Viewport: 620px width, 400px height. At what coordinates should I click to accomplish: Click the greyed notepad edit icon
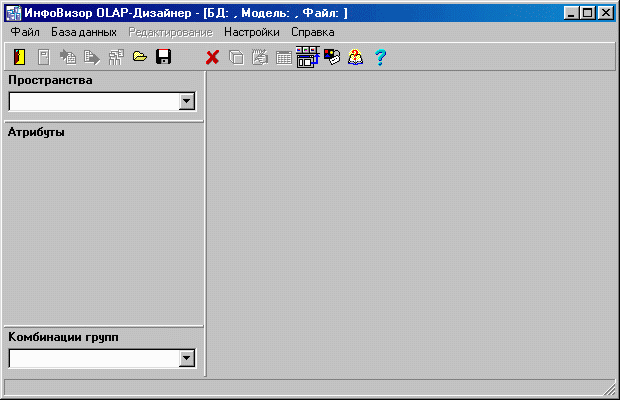pos(260,57)
